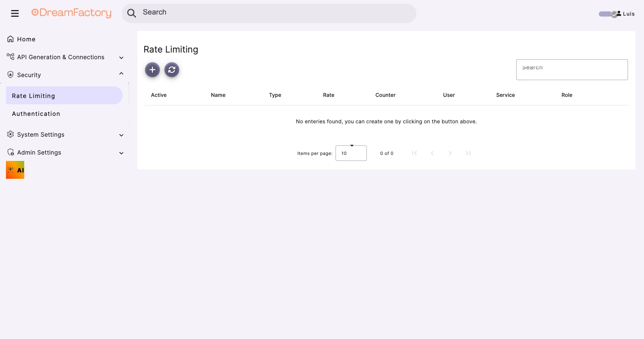
Task: Open the AI assistant icon in sidebar
Action: tap(15, 170)
